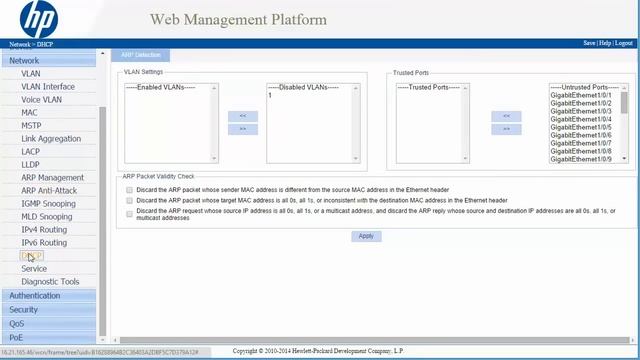Open the DHCP menu item
Viewport: 640px width, 360px height.
click(x=31, y=256)
